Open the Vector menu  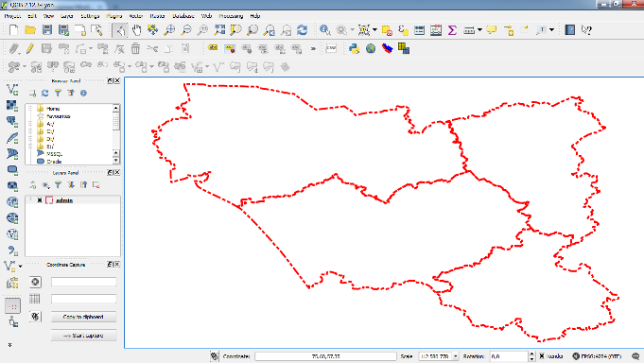pos(135,16)
